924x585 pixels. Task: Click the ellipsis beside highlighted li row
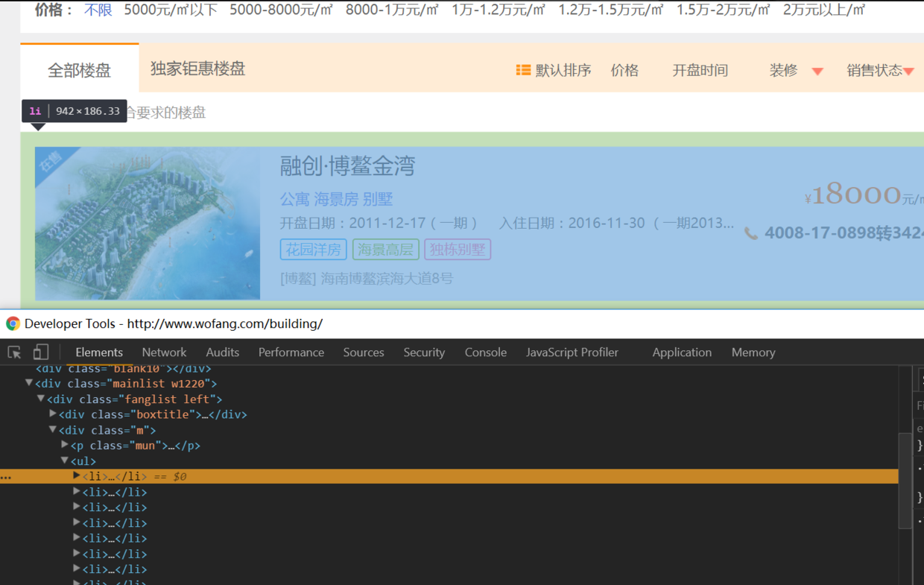(x=6, y=477)
